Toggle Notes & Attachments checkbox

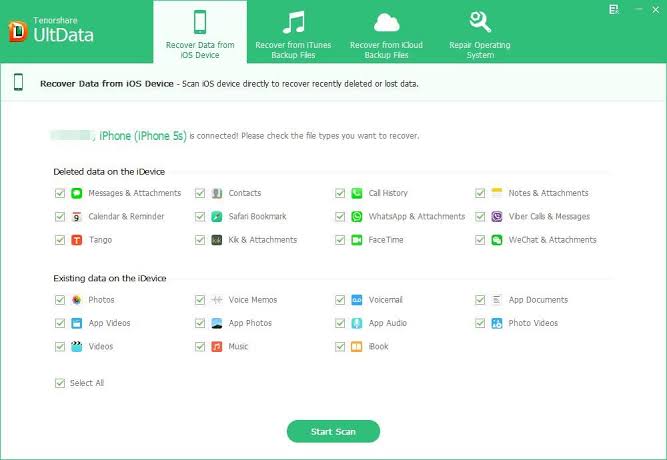click(x=480, y=193)
